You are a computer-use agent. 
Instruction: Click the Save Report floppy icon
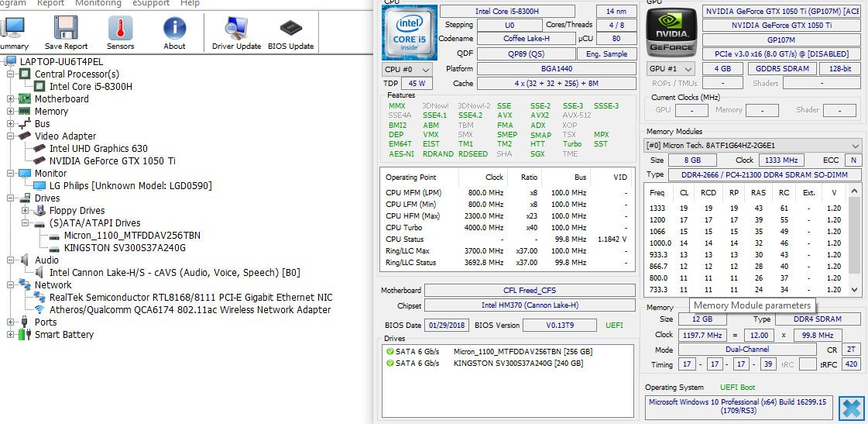point(66,28)
